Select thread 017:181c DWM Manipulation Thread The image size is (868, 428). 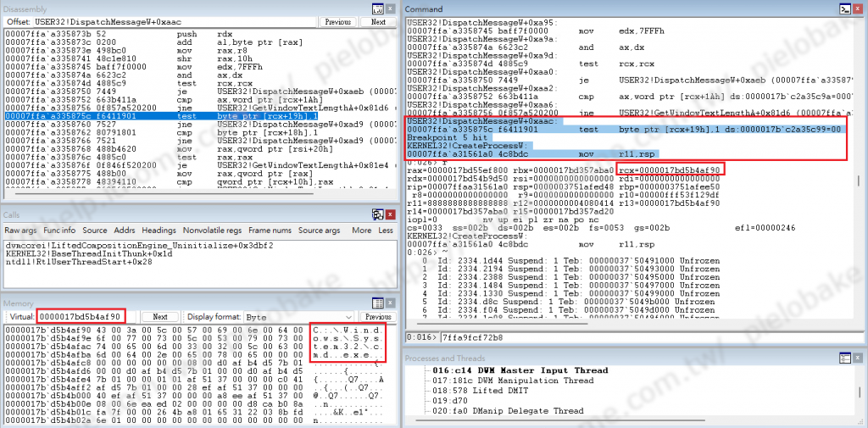(513, 381)
